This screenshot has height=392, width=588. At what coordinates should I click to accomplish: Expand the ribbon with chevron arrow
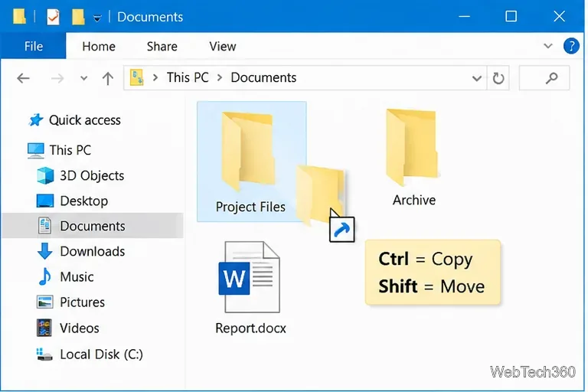pyautogui.click(x=548, y=46)
